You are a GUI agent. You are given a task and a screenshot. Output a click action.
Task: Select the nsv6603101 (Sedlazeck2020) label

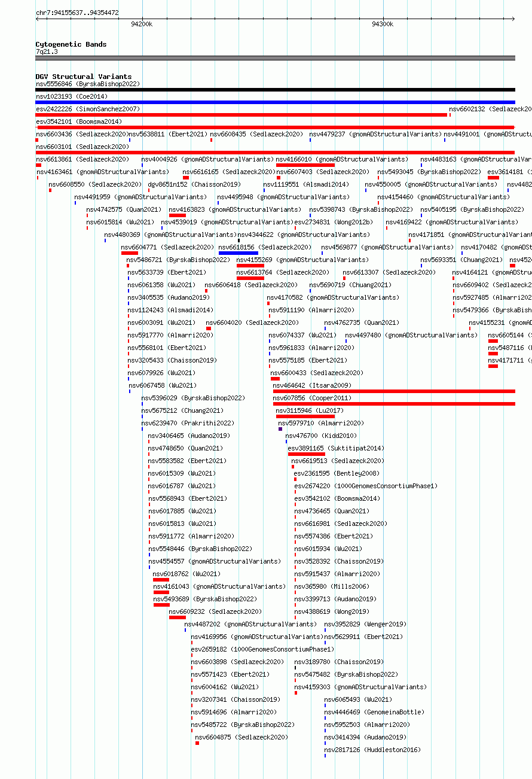click(x=82, y=147)
